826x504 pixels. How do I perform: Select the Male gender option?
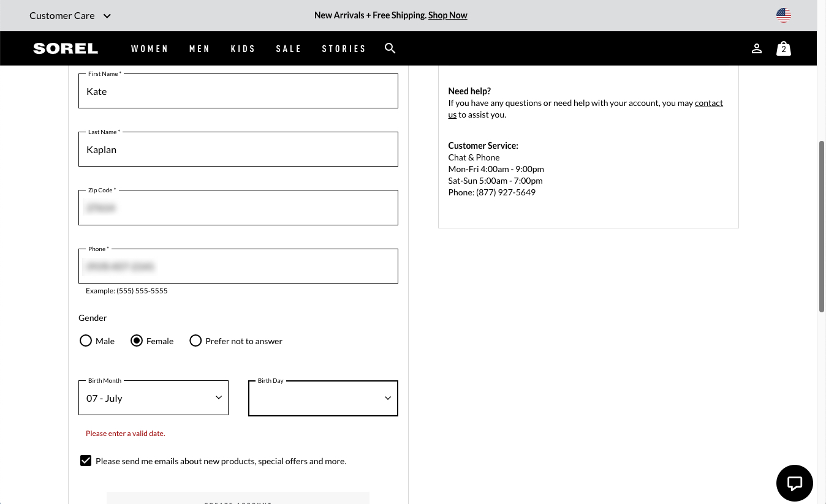pyautogui.click(x=86, y=340)
